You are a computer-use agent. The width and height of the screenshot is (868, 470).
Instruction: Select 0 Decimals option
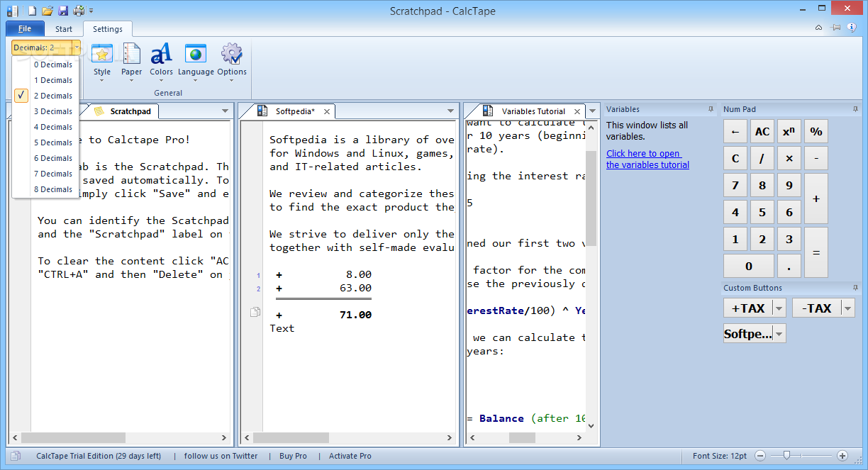pos(45,65)
